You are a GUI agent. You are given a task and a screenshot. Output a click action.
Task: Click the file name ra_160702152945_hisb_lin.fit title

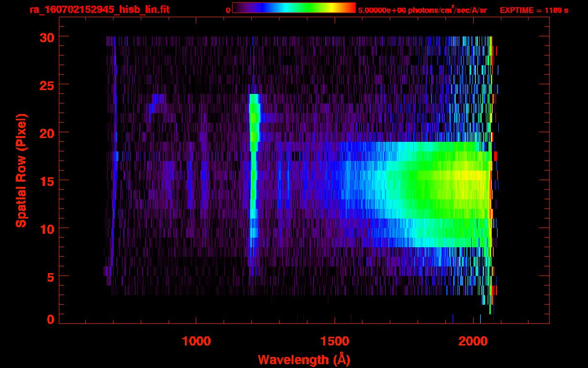99,9
